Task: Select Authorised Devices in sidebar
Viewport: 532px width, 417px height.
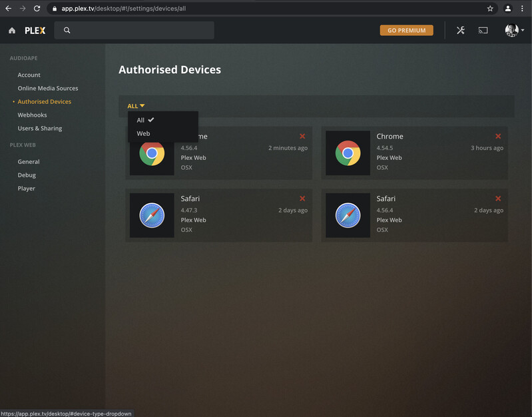Action: click(45, 101)
